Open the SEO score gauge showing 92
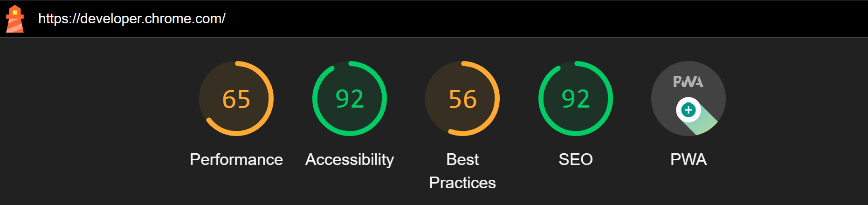 [576, 98]
